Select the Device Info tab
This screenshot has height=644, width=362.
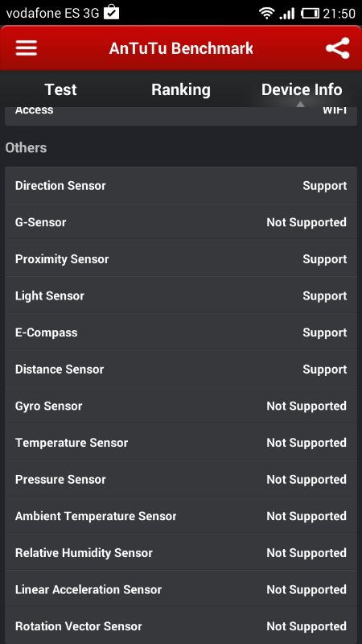click(302, 89)
